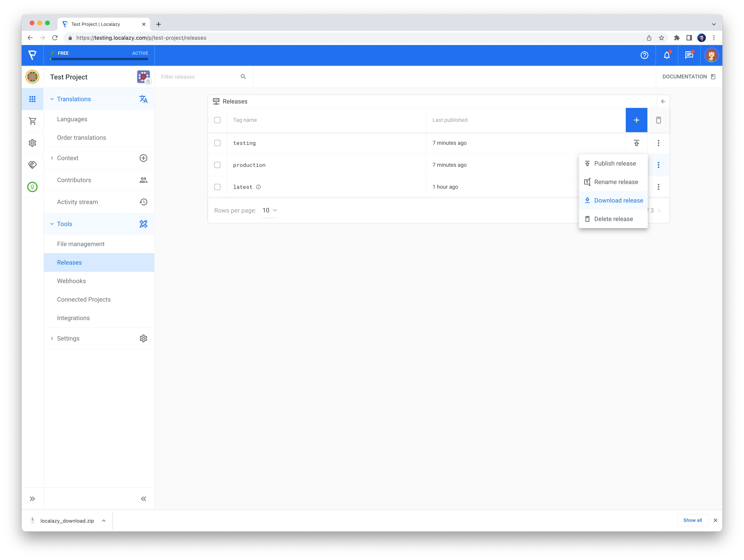Expand the Settings section

coord(52,339)
